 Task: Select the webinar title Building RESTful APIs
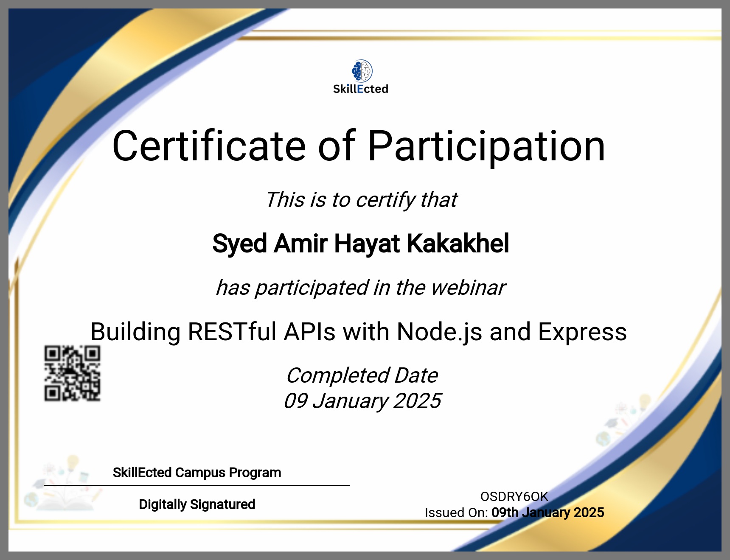coord(359,332)
